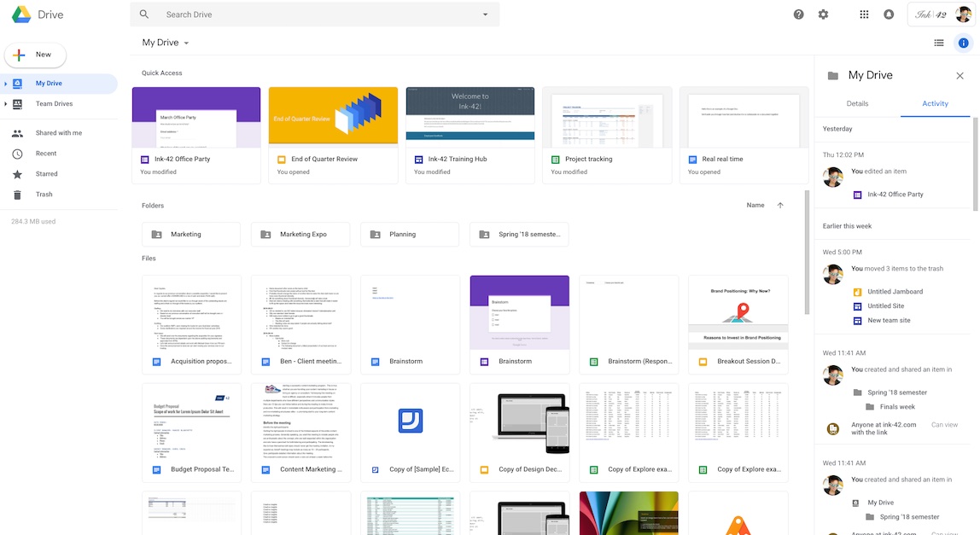Image resolution: width=980 pixels, height=535 pixels.
Task: Open search options dropdown in search bar
Action: (x=484, y=14)
